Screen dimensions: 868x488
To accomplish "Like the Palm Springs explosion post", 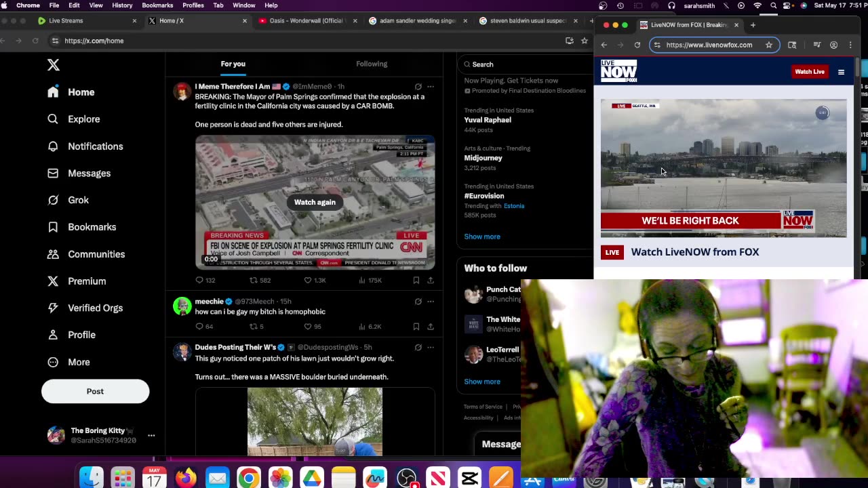I will (x=315, y=280).
